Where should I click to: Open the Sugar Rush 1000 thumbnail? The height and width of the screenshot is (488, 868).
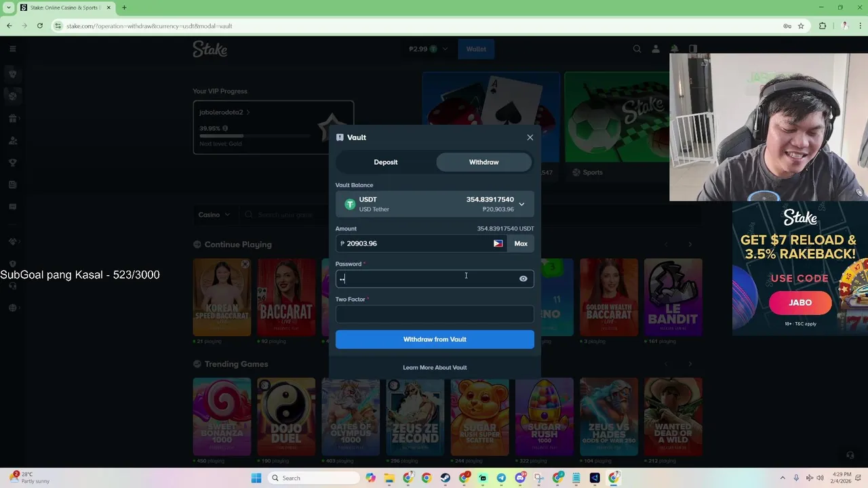544,416
